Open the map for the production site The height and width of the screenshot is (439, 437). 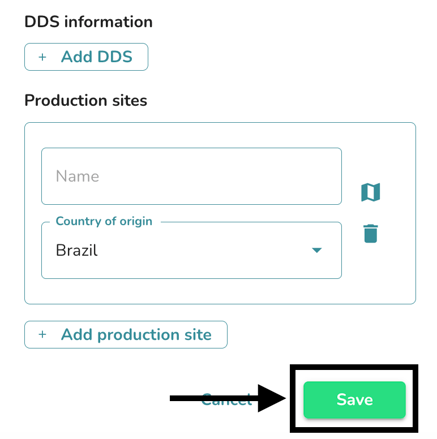coord(370,192)
